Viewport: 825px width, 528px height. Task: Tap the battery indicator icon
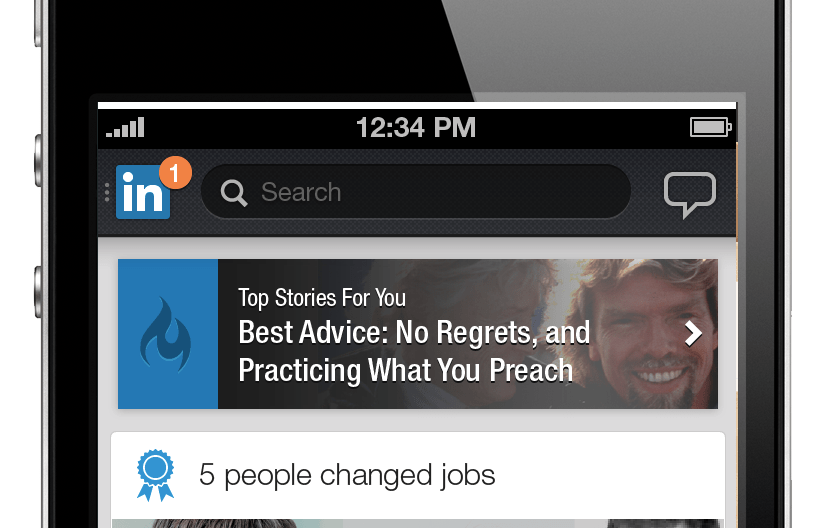[x=711, y=127]
